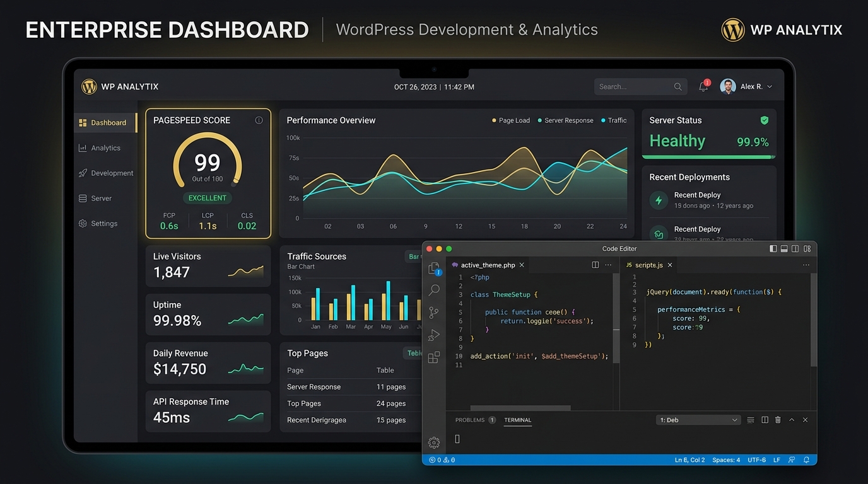
Task: Open the '1: Deb' terminal dropdown
Action: (698, 420)
